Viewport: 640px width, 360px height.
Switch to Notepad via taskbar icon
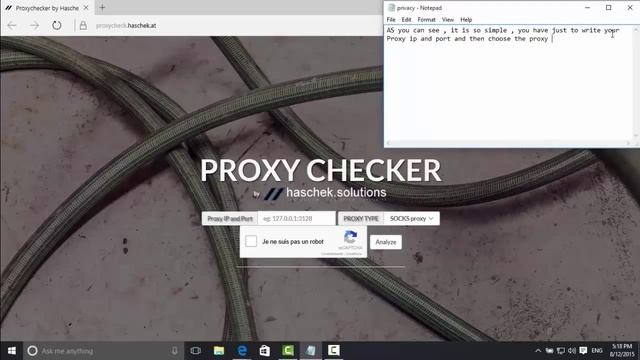(x=311, y=351)
